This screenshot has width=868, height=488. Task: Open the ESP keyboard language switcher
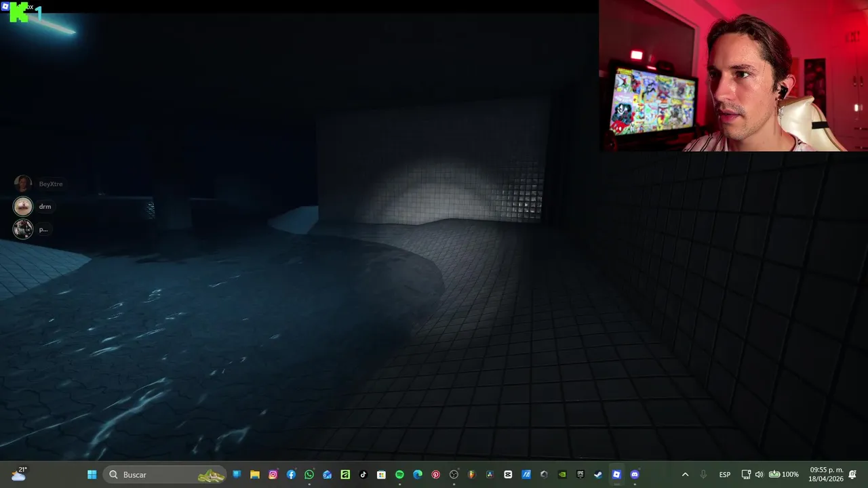[x=725, y=474]
